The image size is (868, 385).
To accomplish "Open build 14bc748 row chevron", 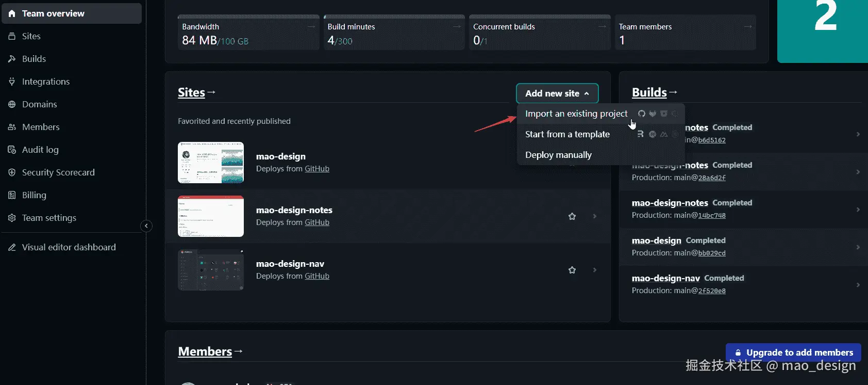I will 858,210.
